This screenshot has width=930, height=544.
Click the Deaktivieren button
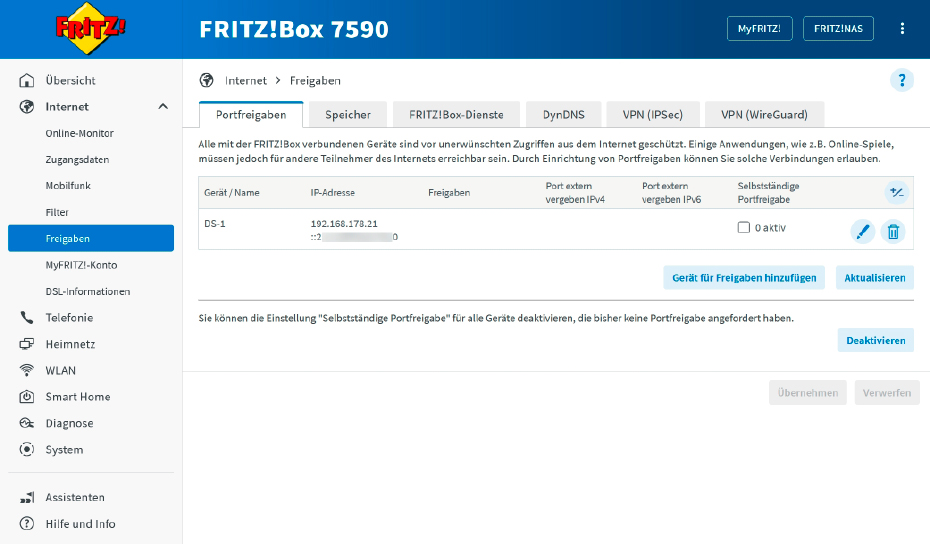875,340
